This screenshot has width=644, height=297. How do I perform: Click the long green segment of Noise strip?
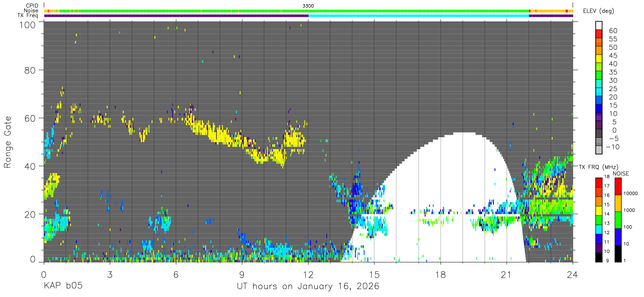(294, 10)
